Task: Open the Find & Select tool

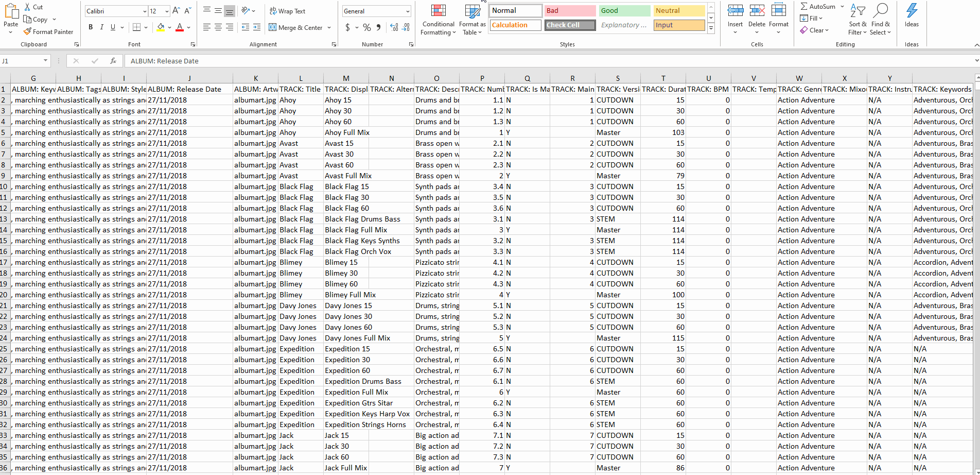Action: pyautogui.click(x=880, y=21)
